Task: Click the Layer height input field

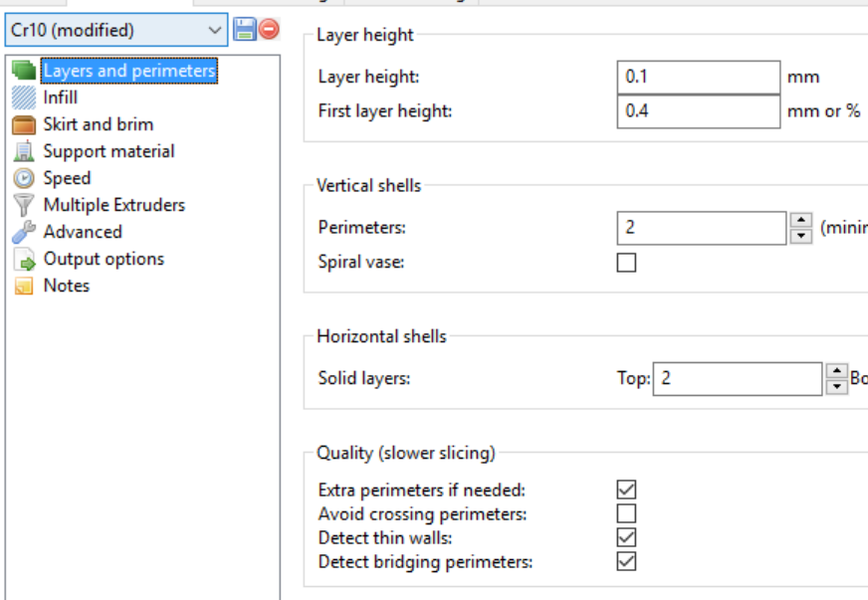Action: click(x=698, y=77)
